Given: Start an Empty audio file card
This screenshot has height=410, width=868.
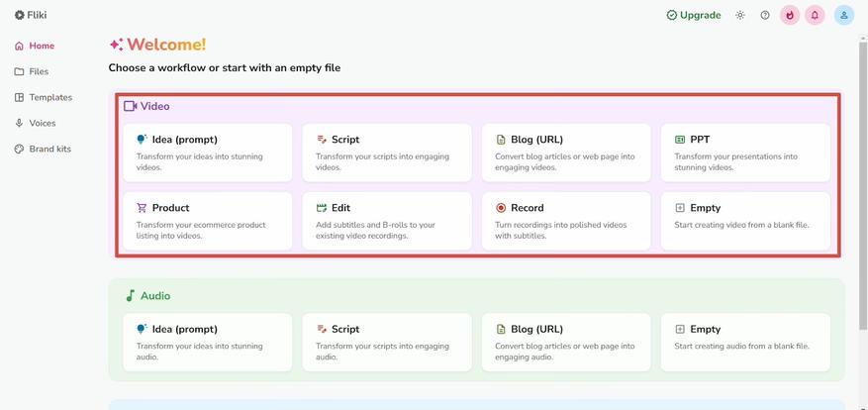Looking at the screenshot, I should point(745,343).
